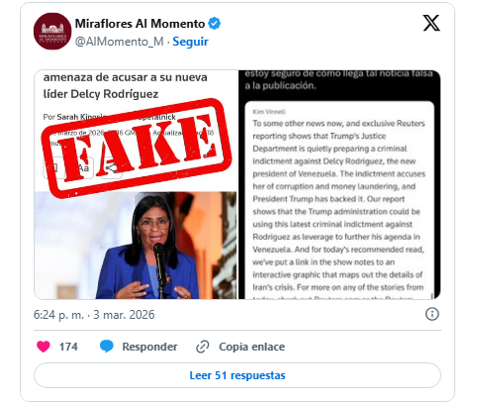Like the tweet with heart icon
This screenshot has width=478, height=413.
click(43, 347)
